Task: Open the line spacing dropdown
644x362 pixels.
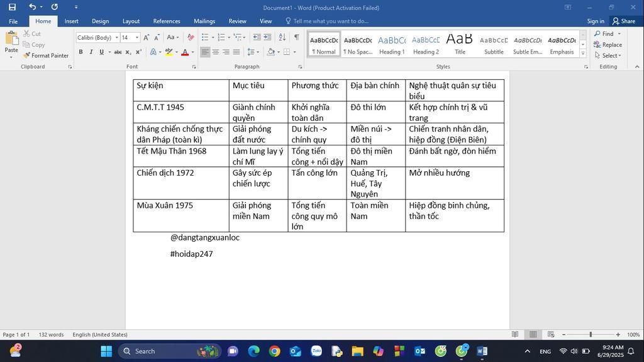Action: (253, 52)
